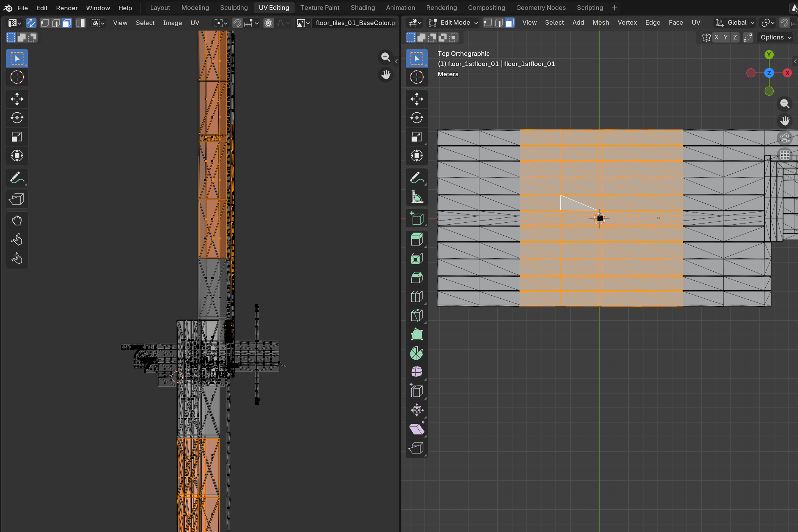Select the Measure tool in the viewport
The width and height of the screenshot is (798, 532).
(416, 197)
